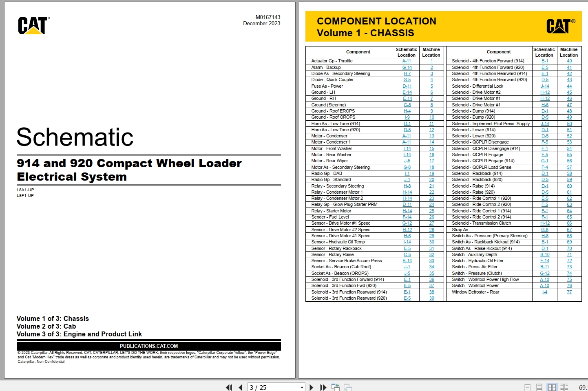The height and width of the screenshot is (391, 588).
Task: Open schematic location F-4 for QCPLR Load Sense
Action: (x=545, y=167)
